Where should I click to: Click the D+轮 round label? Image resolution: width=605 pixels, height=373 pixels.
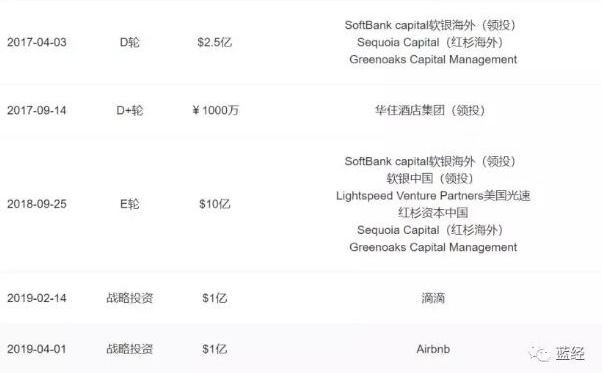(130, 110)
